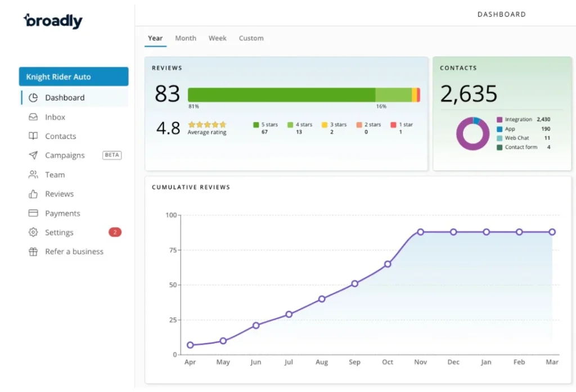576x392 pixels.
Task: Click the 5 stars green legend swatch
Action: click(x=256, y=125)
